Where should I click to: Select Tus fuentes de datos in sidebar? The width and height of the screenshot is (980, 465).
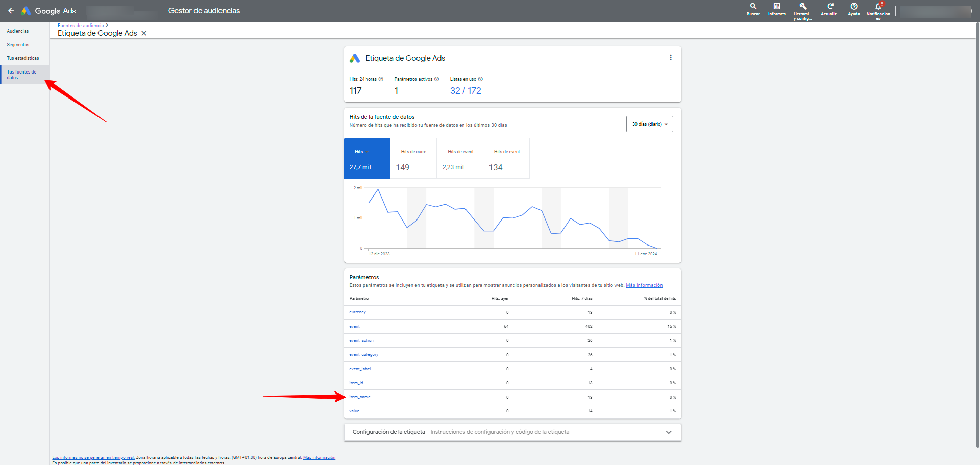click(25, 75)
